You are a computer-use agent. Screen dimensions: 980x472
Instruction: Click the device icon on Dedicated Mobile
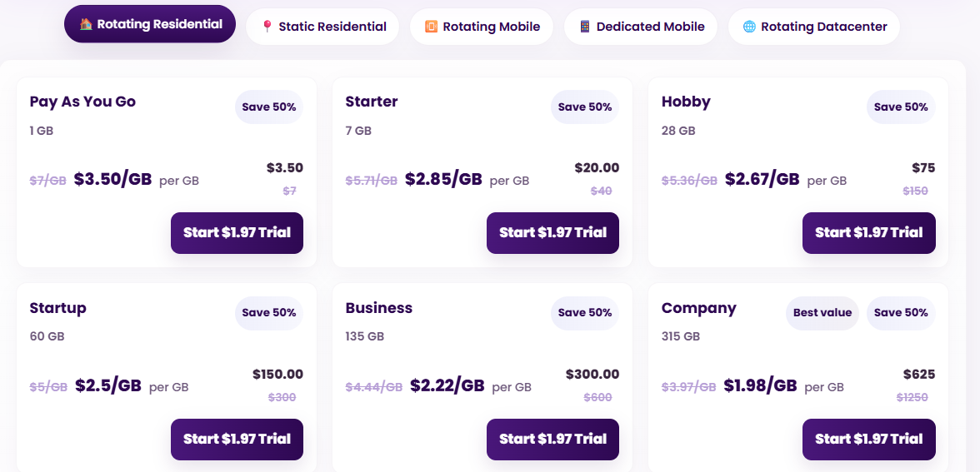(585, 27)
